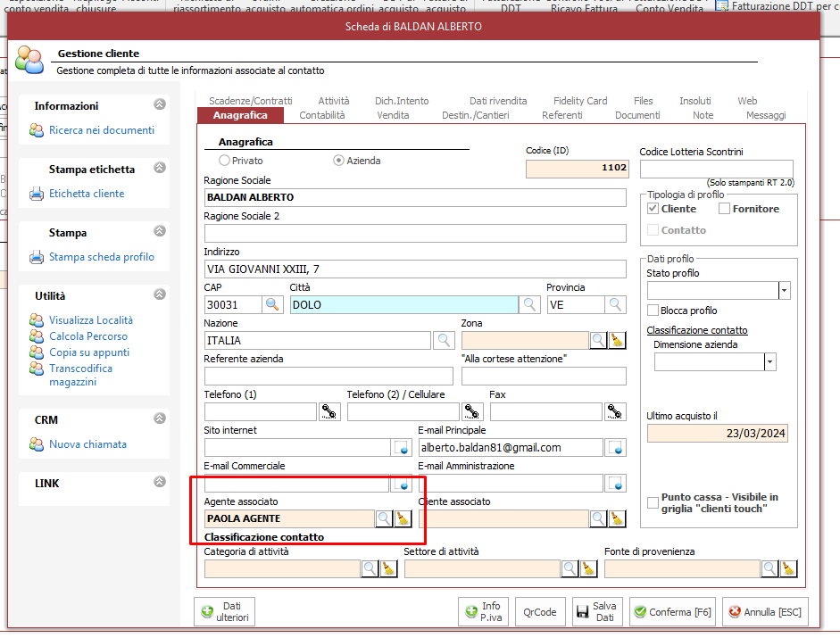Tick the Blocca profilo checkbox
Image resolution: width=840 pixels, height=638 pixels.
click(653, 311)
